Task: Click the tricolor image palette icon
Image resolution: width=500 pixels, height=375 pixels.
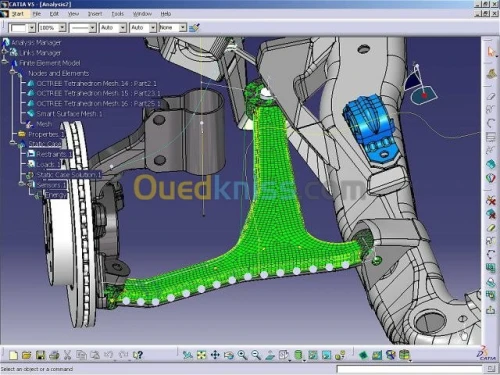Action: [490, 178]
